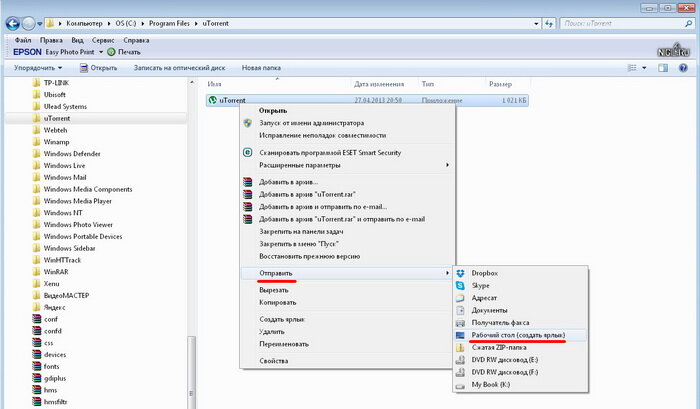Expand the breadcrumb arrow after Program Files
The height and width of the screenshot is (409, 700).
(x=196, y=23)
